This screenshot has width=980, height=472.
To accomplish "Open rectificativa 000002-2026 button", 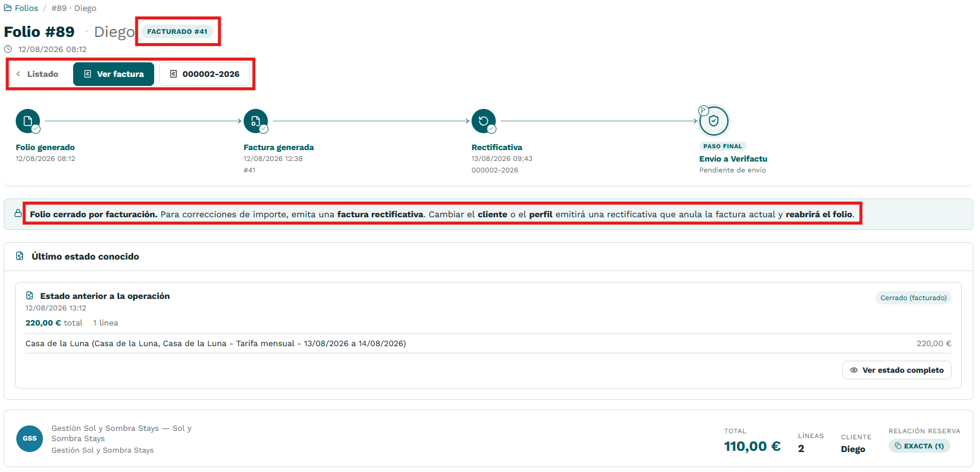I will pyautogui.click(x=204, y=74).
